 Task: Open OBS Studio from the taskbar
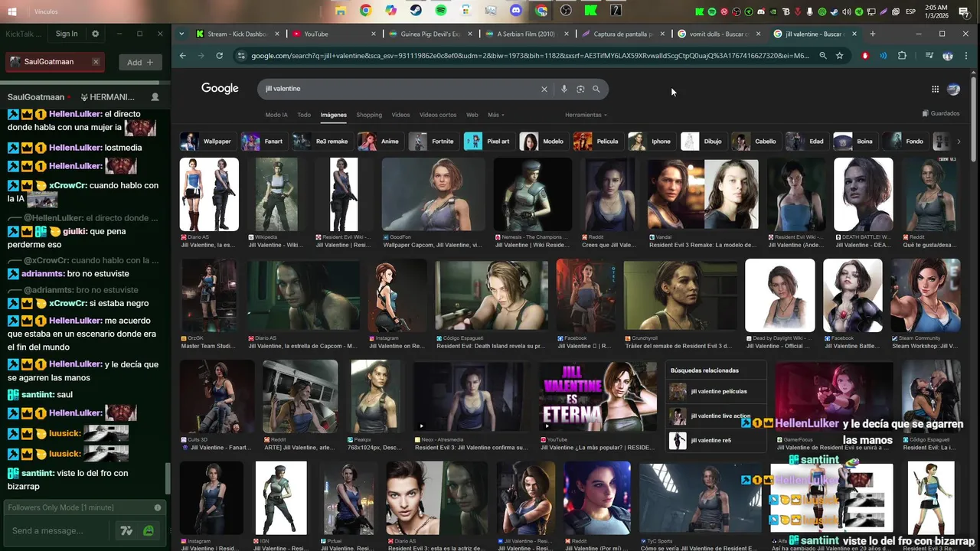(x=566, y=11)
